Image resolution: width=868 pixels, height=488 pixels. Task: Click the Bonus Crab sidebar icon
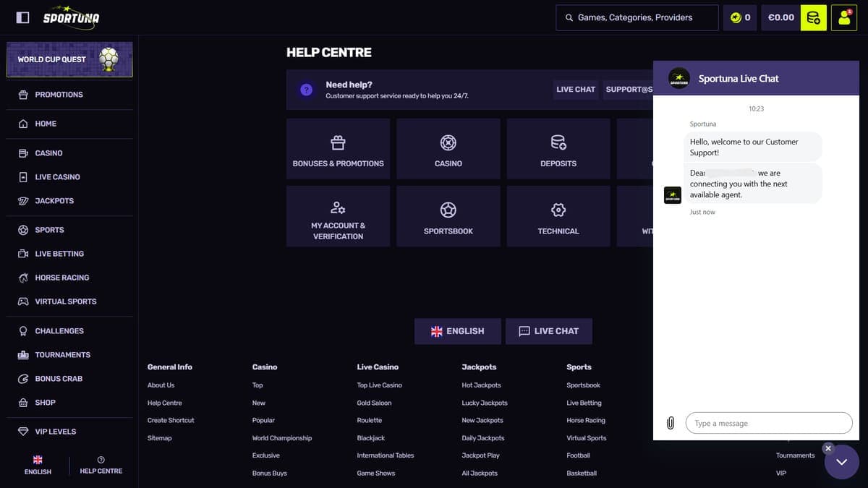pos(23,379)
